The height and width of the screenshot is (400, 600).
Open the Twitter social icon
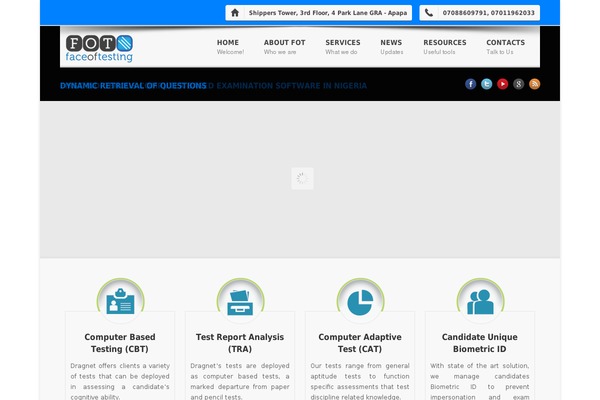pyautogui.click(x=487, y=84)
